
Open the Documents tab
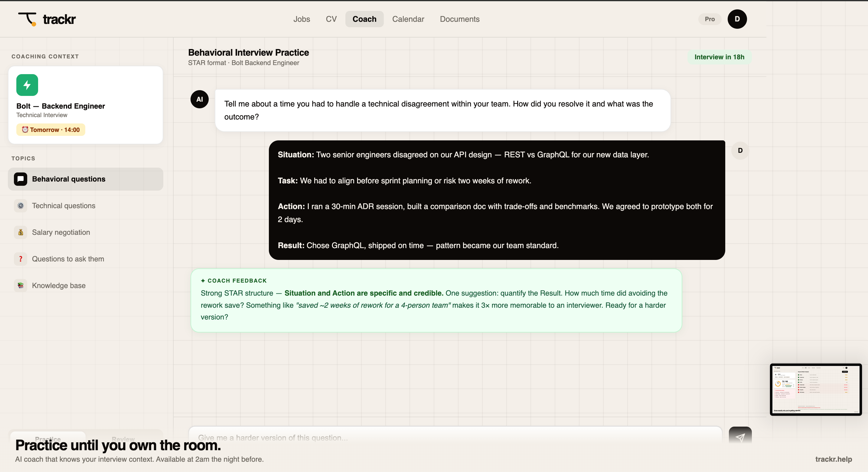(x=459, y=19)
